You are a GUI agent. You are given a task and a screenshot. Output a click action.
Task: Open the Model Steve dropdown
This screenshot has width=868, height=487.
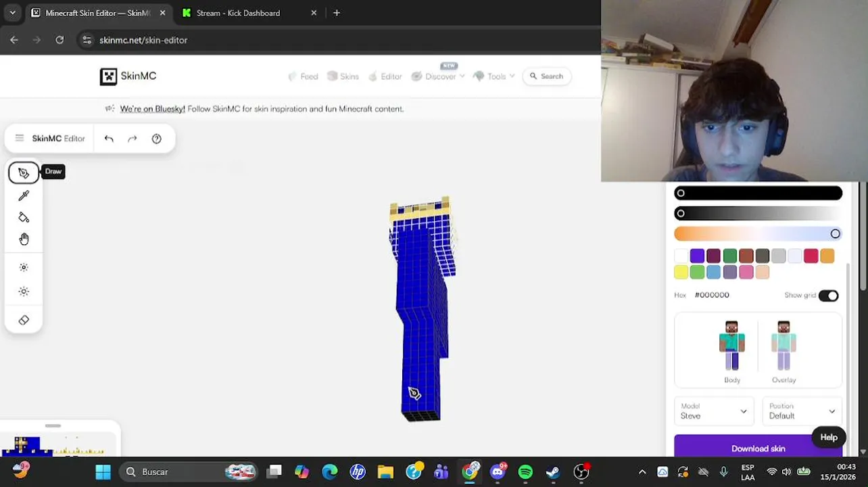point(713,411)
